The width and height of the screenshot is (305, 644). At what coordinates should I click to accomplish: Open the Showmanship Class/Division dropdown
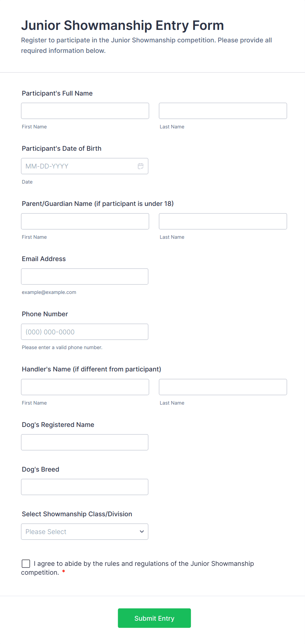[84, 532]
